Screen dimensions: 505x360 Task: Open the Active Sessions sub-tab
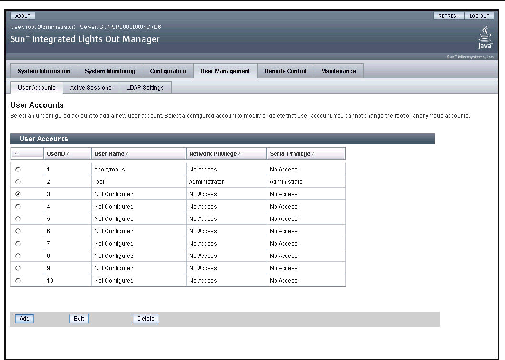(x=90, y=87)
